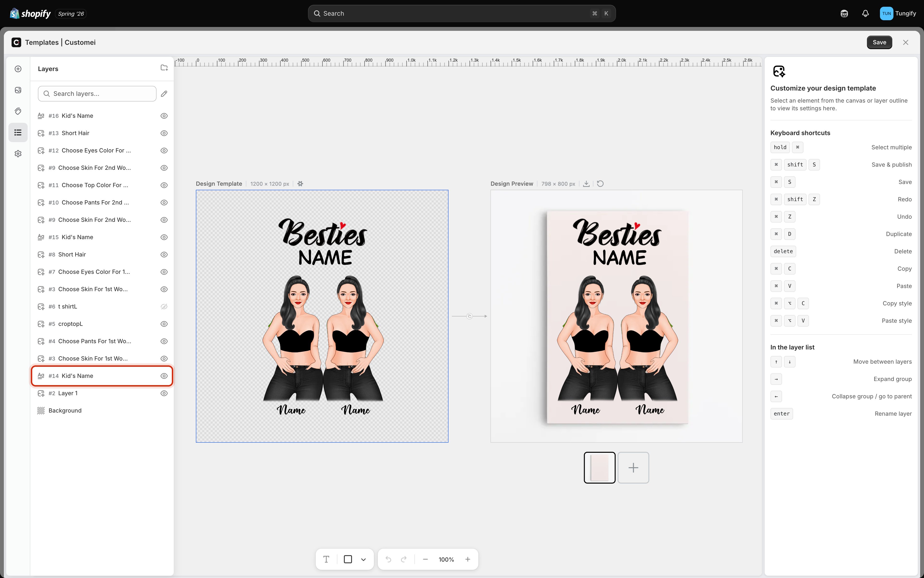Image resolution: width=924 pixels, height=578 pixels.
Task: Hide the #13 Short Hair layer
Action: coord(164,133)
